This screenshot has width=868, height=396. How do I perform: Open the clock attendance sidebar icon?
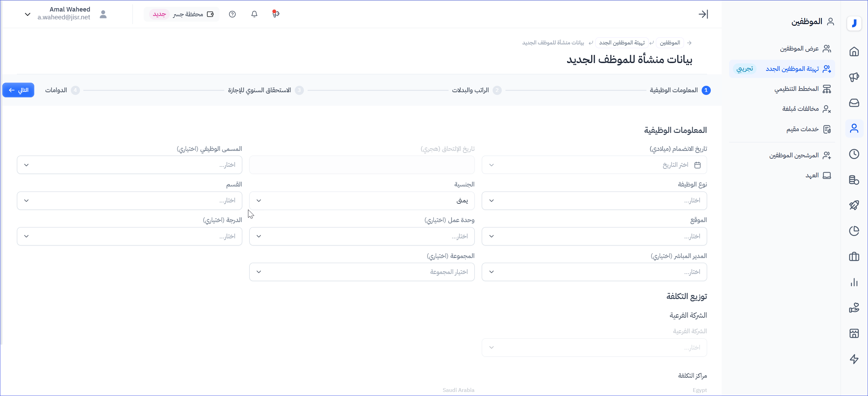(x=854, y=154)
